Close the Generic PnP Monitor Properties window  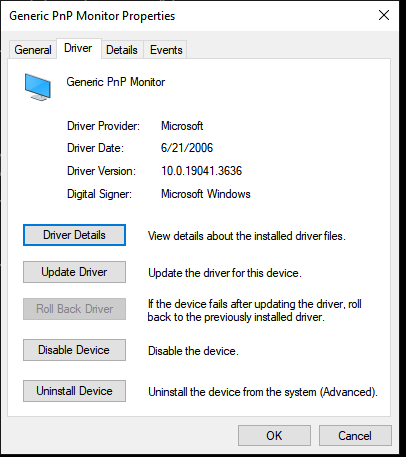pos(384,15)
